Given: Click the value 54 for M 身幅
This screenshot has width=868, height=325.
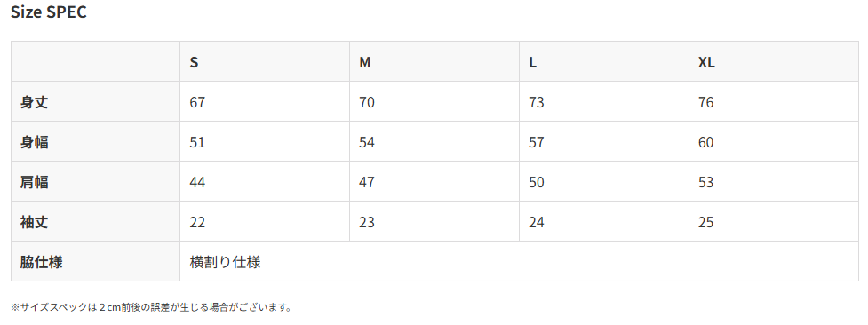Looking at the screenshot, I should (366, 142).
